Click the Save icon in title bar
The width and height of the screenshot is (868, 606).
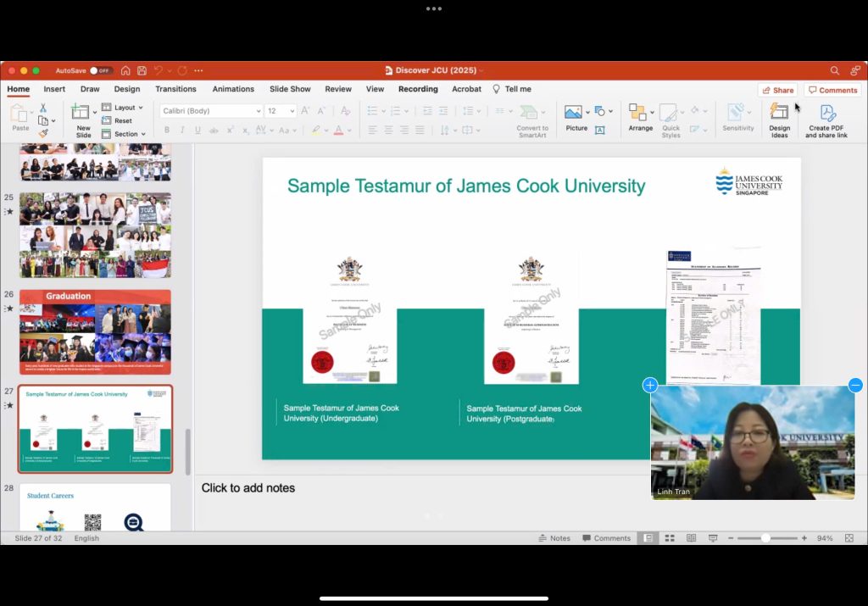tap(142, 70)
